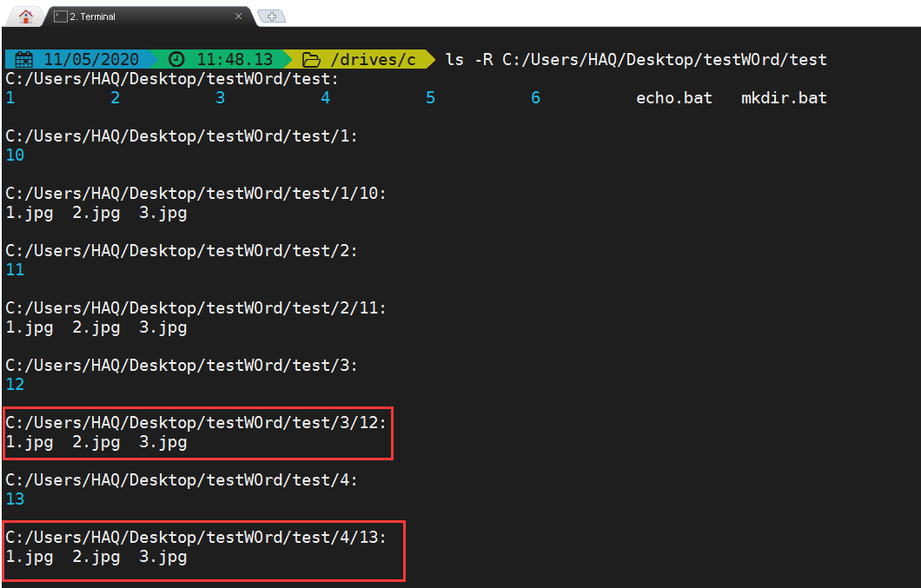The image size is (921, 588).
Task: Click the 'ls -R' command text
Action: [469, 59]
